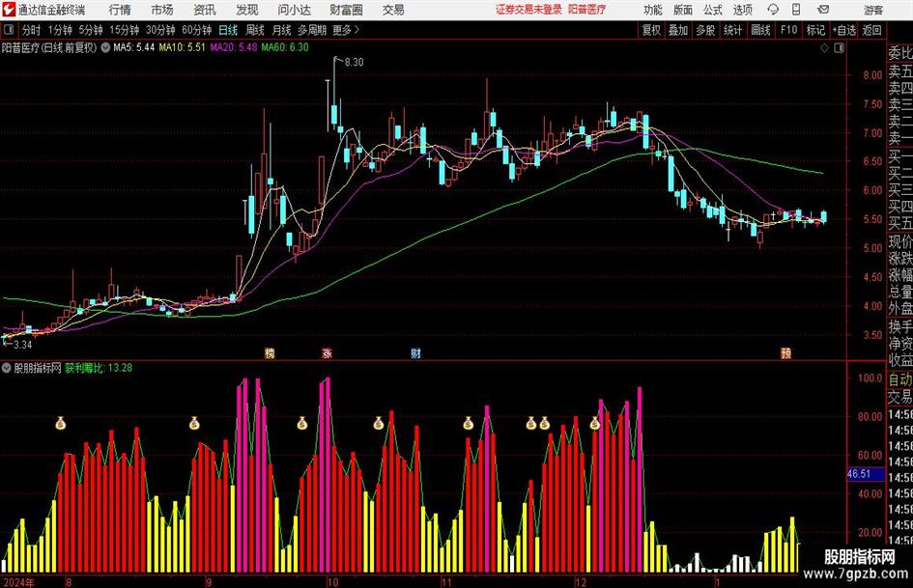
Task: Add stock via +自选 button
Action: [844, 30]
